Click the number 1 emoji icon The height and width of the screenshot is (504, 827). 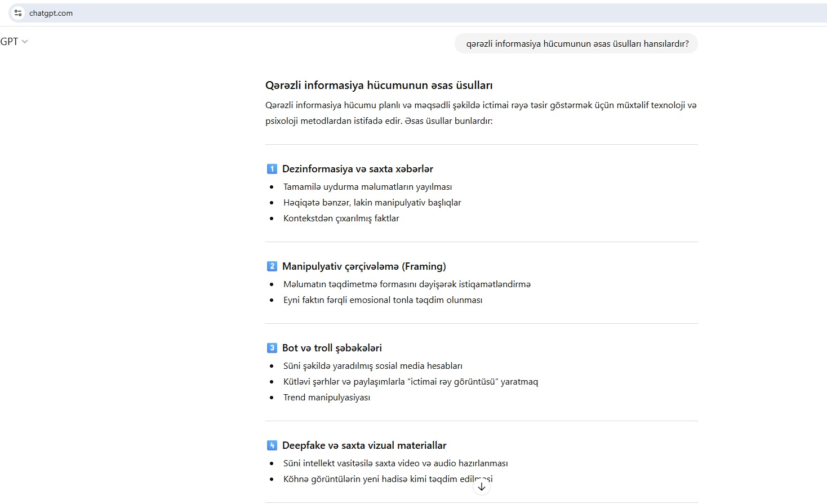pyautogui.click(x=272, y=169)
